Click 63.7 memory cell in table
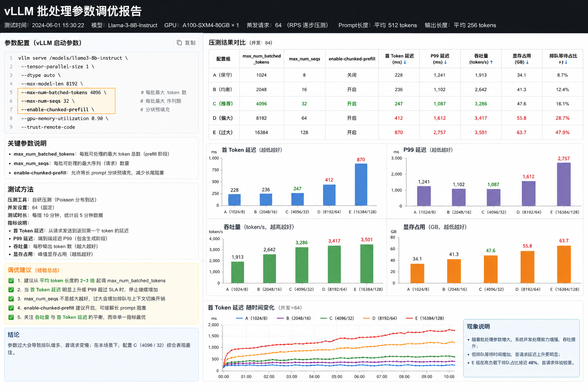Screen dimensions: 588x392 coord(521,132)
